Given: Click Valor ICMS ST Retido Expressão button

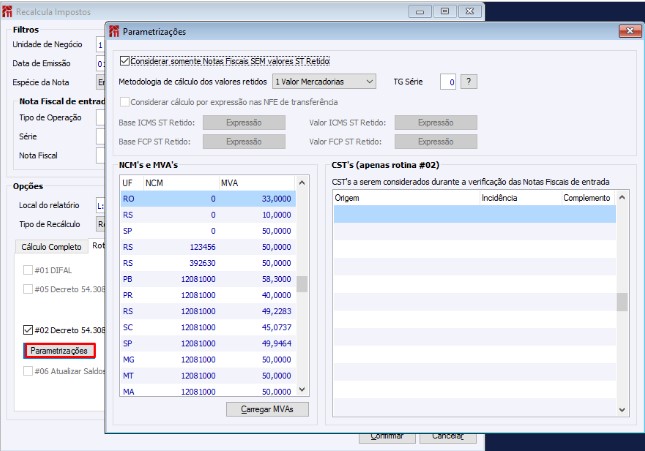Looking at the screenshot, I should (x=436, y=123).
